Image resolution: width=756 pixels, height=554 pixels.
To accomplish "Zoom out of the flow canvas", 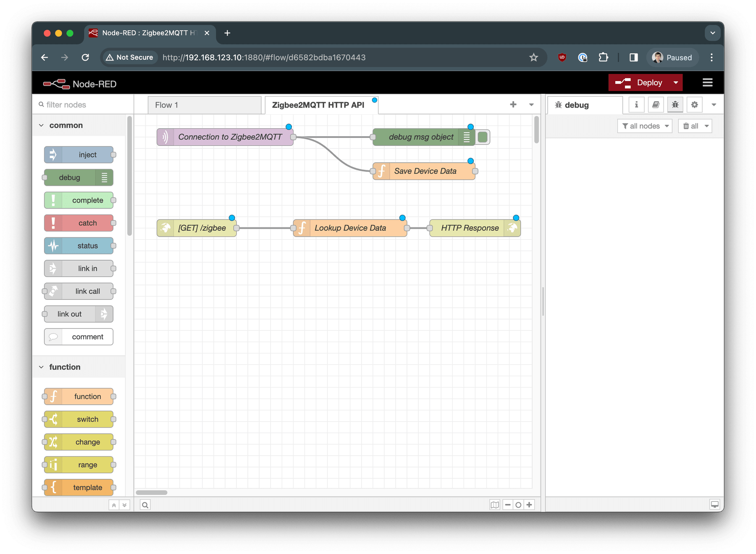I will coord(507,504).
